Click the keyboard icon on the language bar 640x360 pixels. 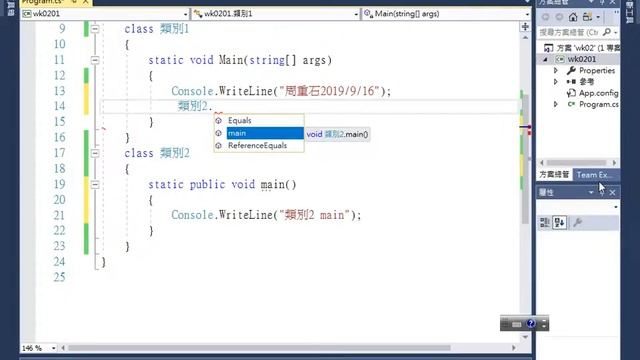coord(517,324)
